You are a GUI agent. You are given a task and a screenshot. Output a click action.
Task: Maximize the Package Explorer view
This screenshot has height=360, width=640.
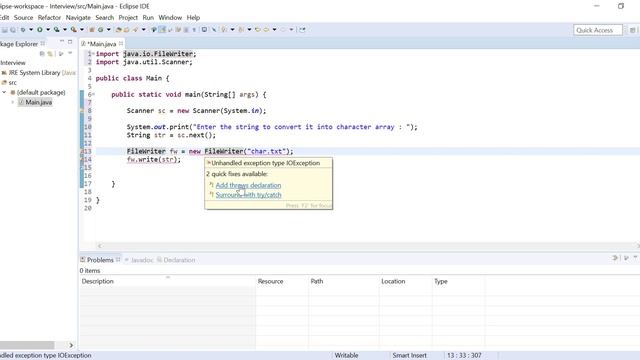point(70,42)
